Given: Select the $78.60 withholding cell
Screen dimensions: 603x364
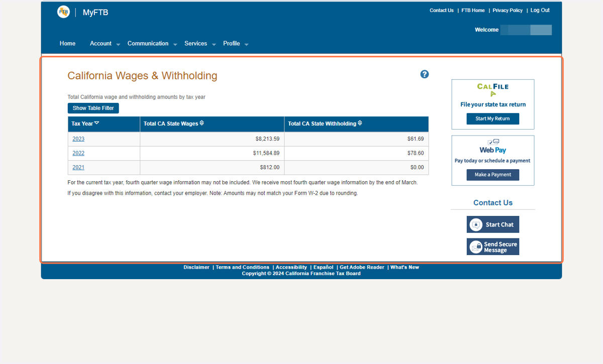Looking at the screenshot, I should 356,153.
